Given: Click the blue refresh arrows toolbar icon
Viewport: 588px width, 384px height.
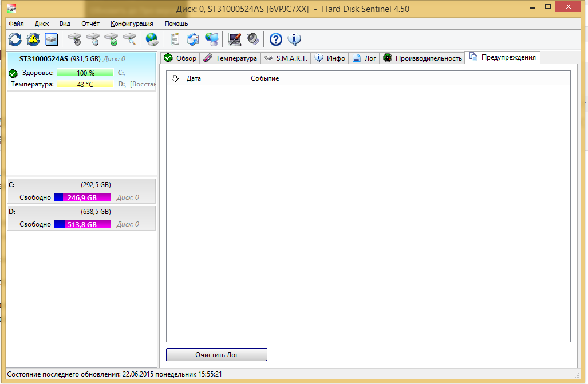Looking at the screenshot, I should (x=15, y=39).
